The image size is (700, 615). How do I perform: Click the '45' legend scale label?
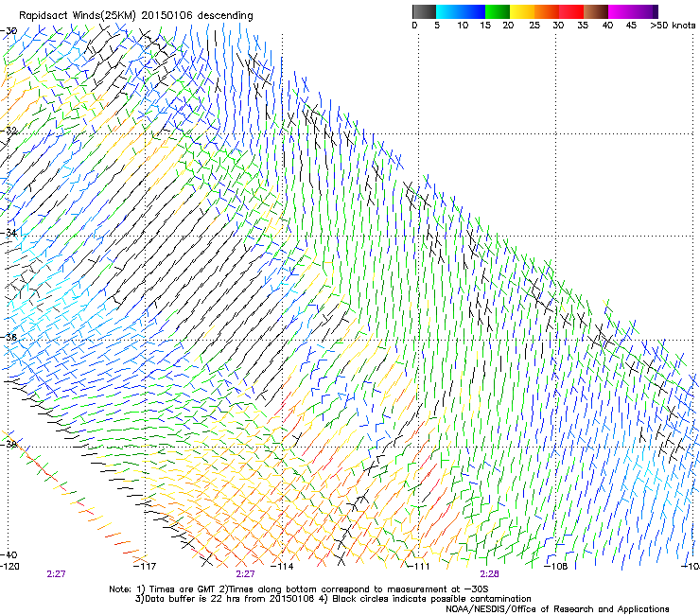pos(631,26)
